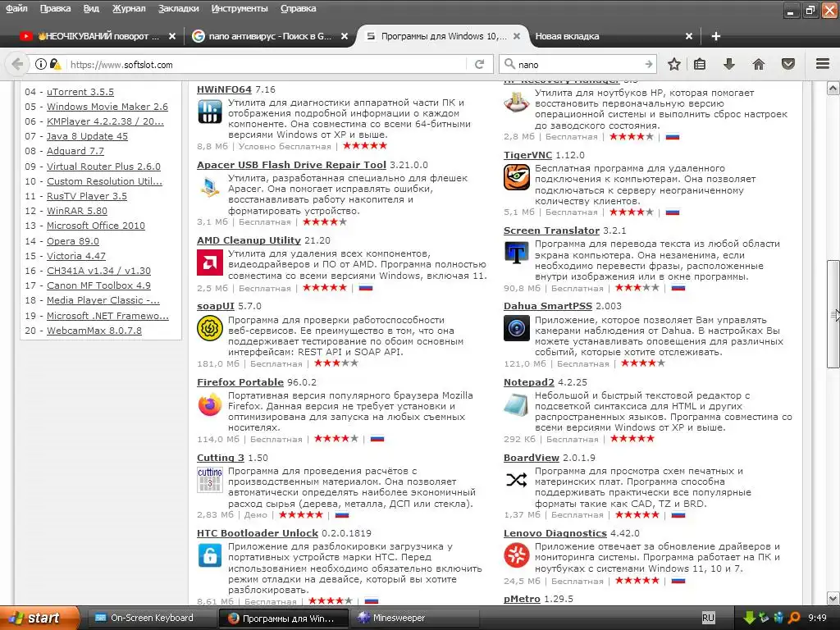The height and width of the screenshot is (630, 840).
Task: Open the hamburger menu icon
Action: 823,64
